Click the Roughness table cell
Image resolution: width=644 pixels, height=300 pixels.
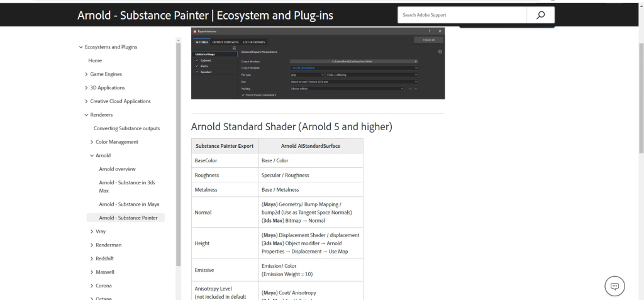click(x=225, y=175)
